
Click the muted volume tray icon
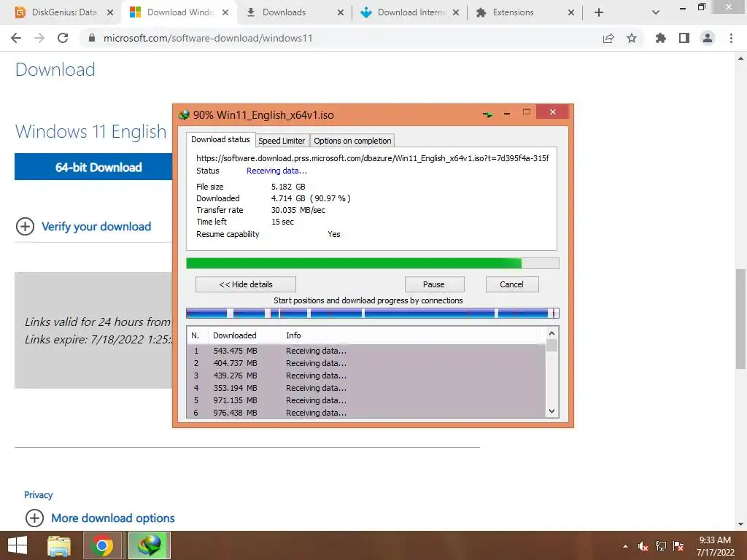pos(643,546)
